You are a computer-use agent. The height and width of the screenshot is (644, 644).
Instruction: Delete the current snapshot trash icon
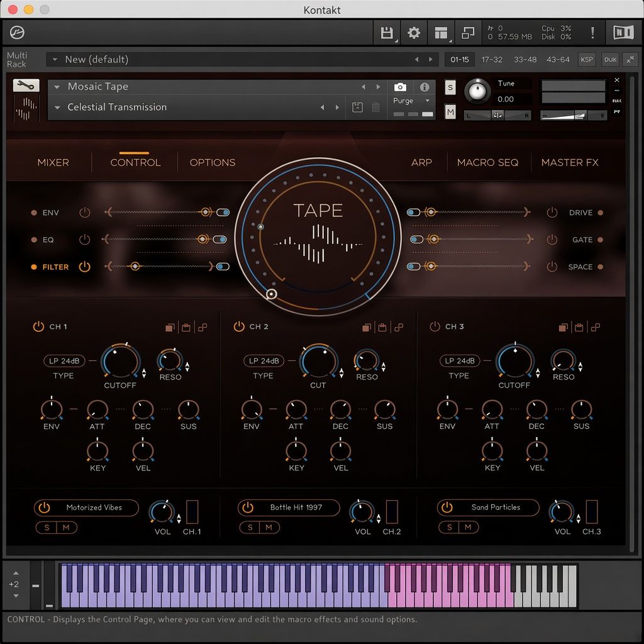point(376,108)
